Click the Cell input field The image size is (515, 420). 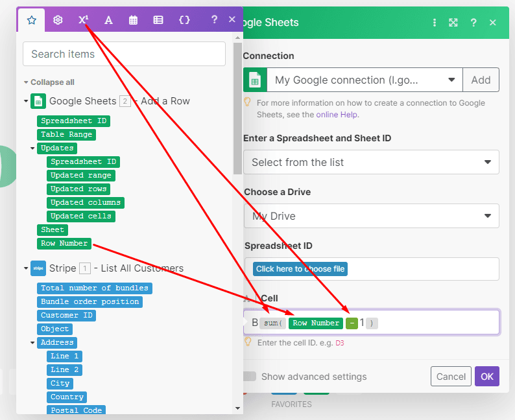coord(372,322)
